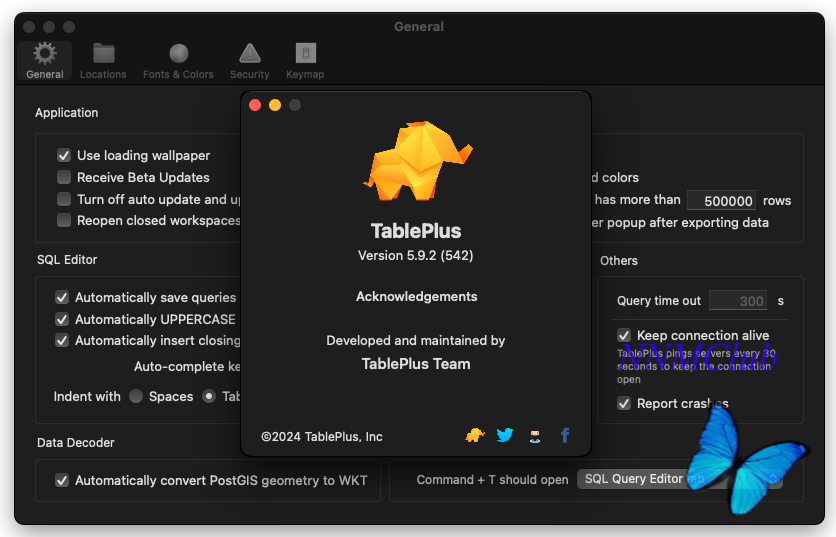Image resolution: width=836 pixels, height=537 pixels.
Task: Click the row limit field showing 500000
Action: (721, 200)
